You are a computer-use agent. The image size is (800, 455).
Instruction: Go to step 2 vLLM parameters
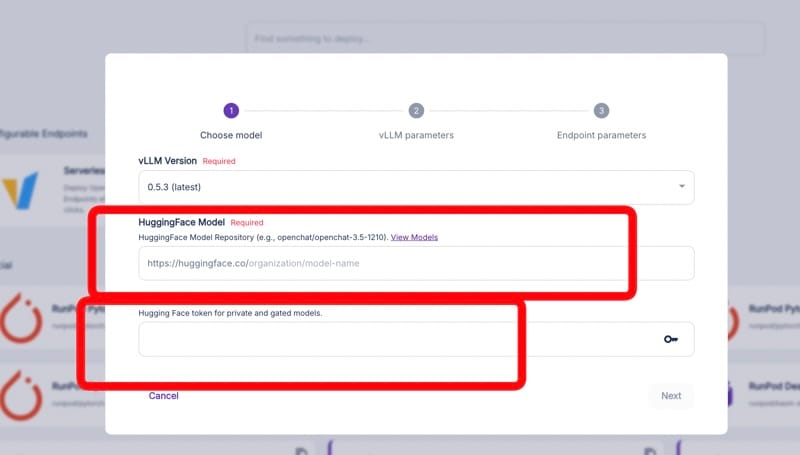click(x=416, y=110)
